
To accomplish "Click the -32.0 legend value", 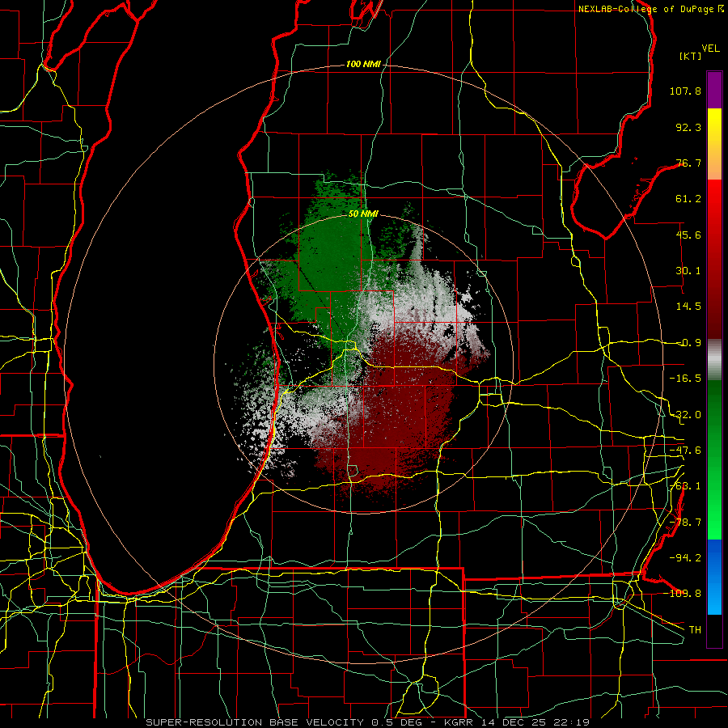I will tap(685, 415).
